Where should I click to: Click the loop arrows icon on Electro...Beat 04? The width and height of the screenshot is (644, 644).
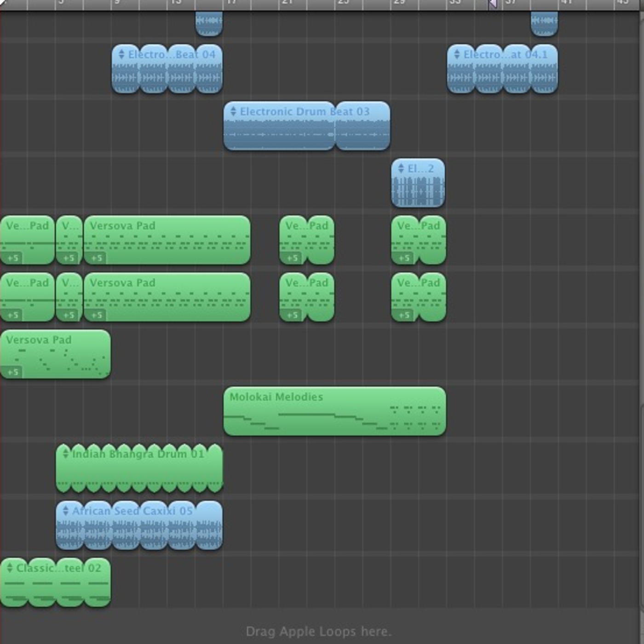pos(121,54)
